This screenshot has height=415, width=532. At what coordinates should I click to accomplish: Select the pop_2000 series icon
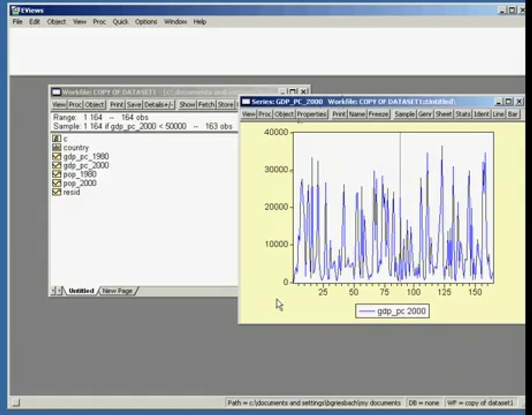pos(56,183)
